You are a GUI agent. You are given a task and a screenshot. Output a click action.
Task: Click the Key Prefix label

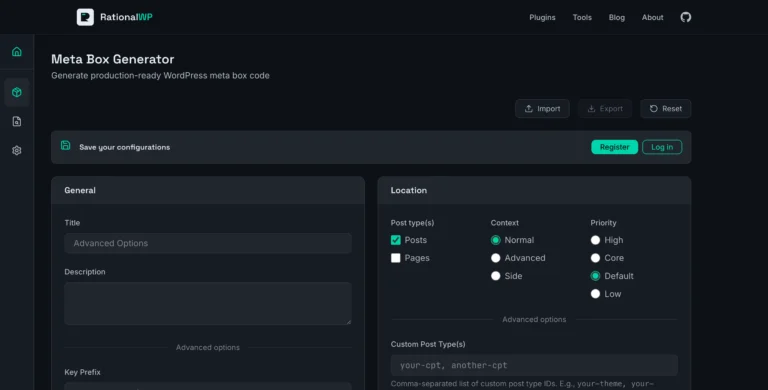(82, 372)
